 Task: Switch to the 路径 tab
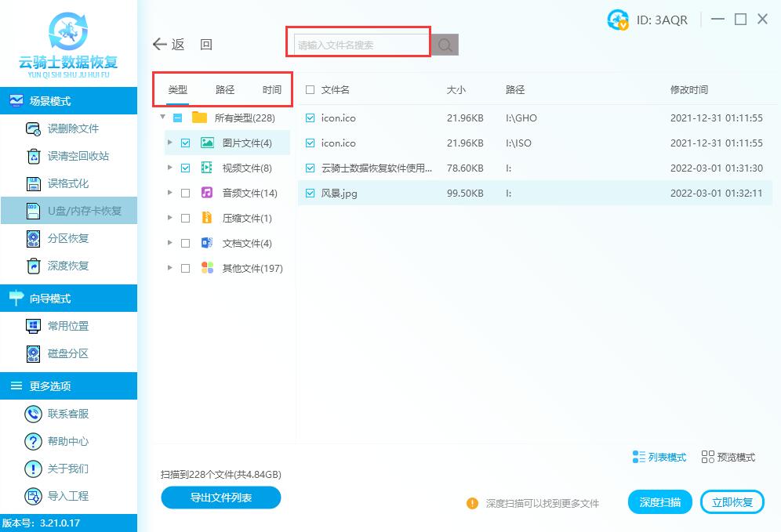point(224,89)
